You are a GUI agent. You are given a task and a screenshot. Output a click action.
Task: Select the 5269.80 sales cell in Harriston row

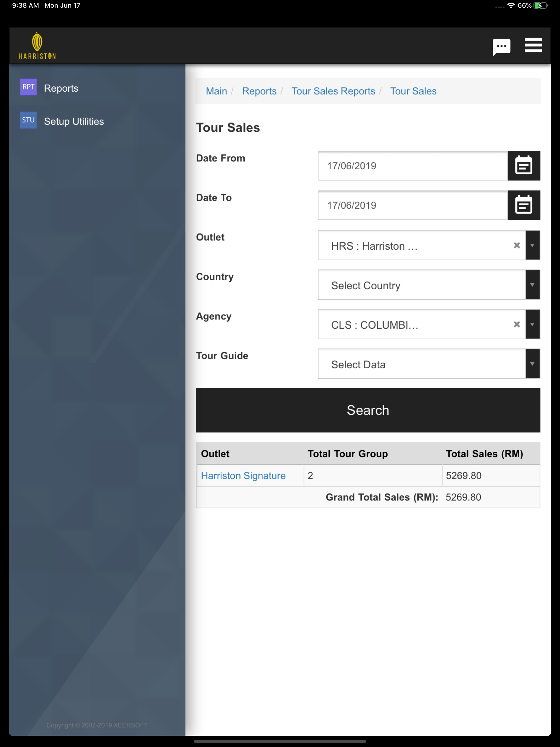(491, 475)
